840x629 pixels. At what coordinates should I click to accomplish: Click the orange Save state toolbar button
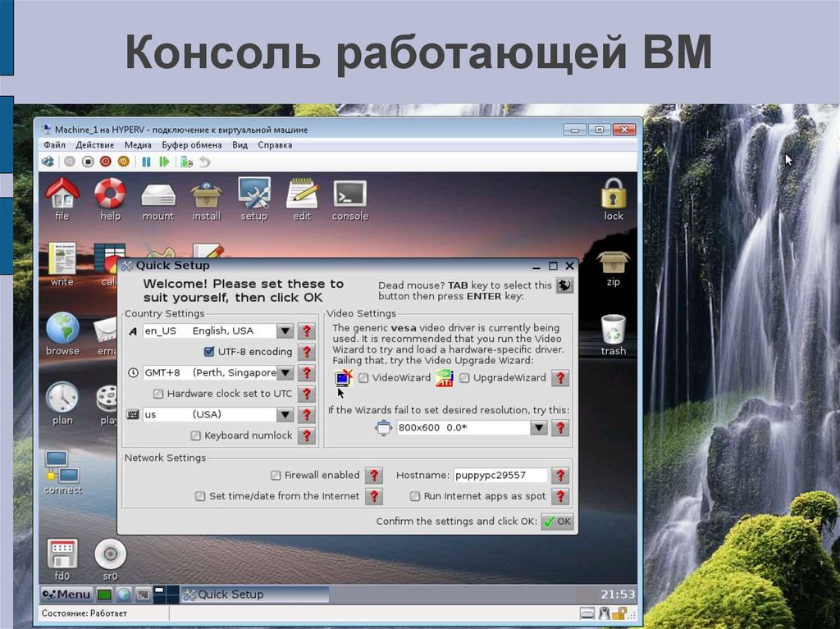[123, 162]
